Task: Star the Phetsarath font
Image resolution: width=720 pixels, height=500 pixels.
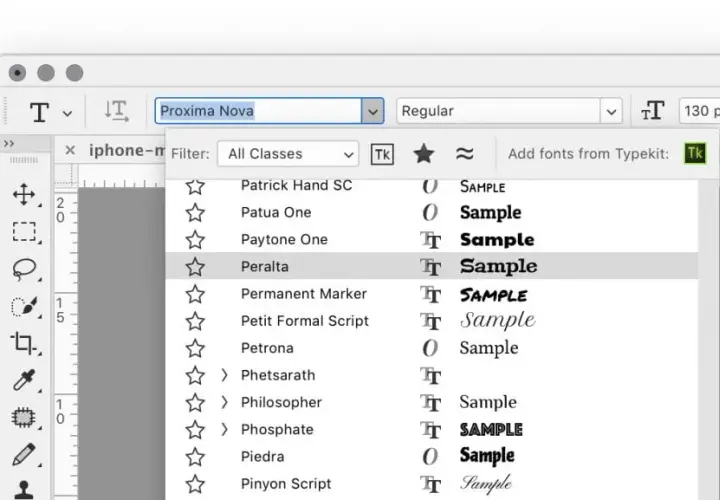Action: [195, 375]
